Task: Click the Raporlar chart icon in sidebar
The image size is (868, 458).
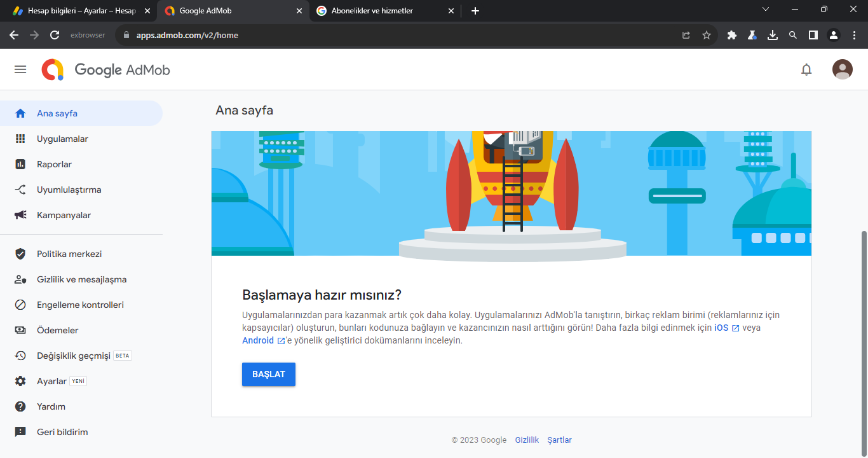Action: click(20, 164)
